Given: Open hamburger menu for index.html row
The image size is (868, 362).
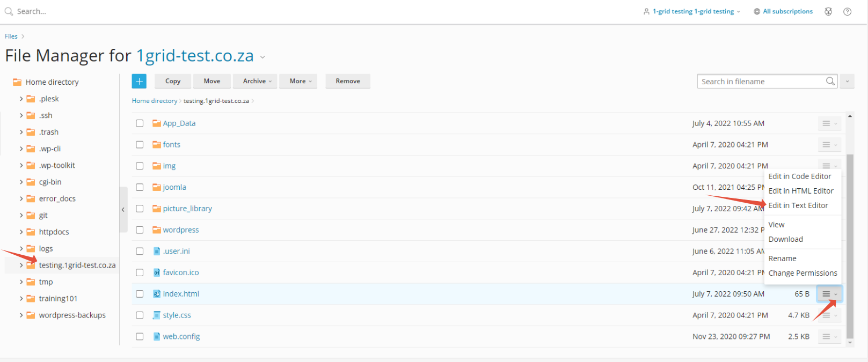Looking at the screenshot, I should (829, 294).
